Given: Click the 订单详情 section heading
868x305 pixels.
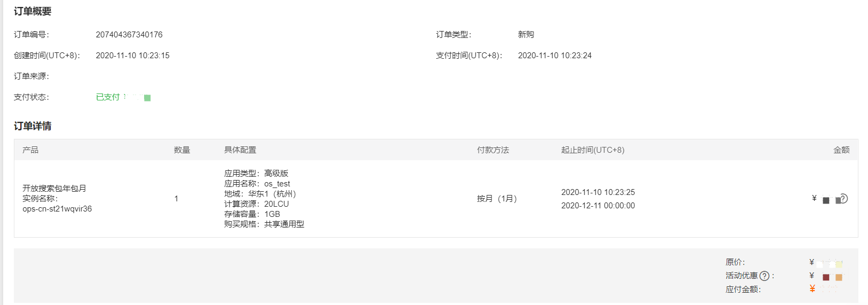Looking at the screenshot, I should [x=33, y=126].
